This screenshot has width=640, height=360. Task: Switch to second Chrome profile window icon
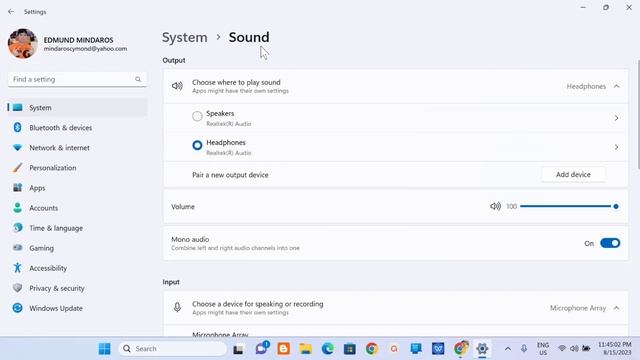coord(460,348)
